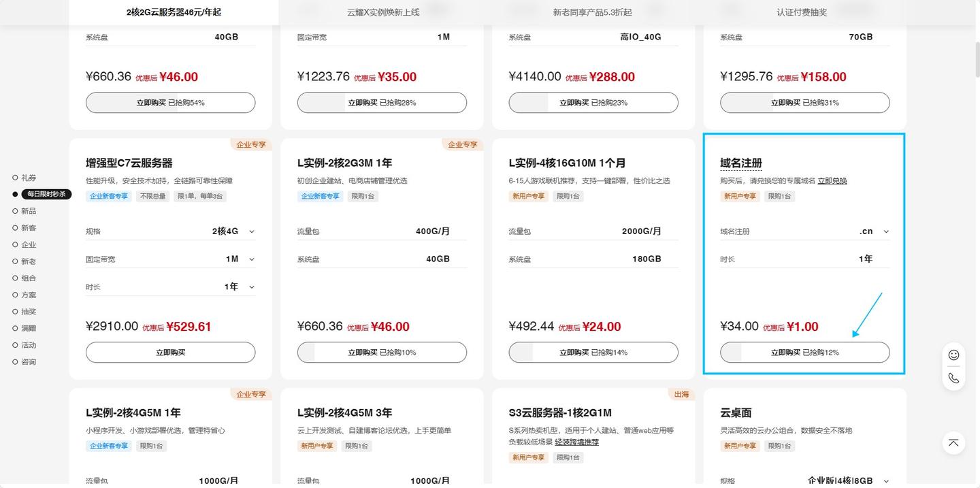Buy L实例-2核2G3M 1年 showing 已抢购10%
The height and width of the screenshot is (488, 980).
point(382,353)
